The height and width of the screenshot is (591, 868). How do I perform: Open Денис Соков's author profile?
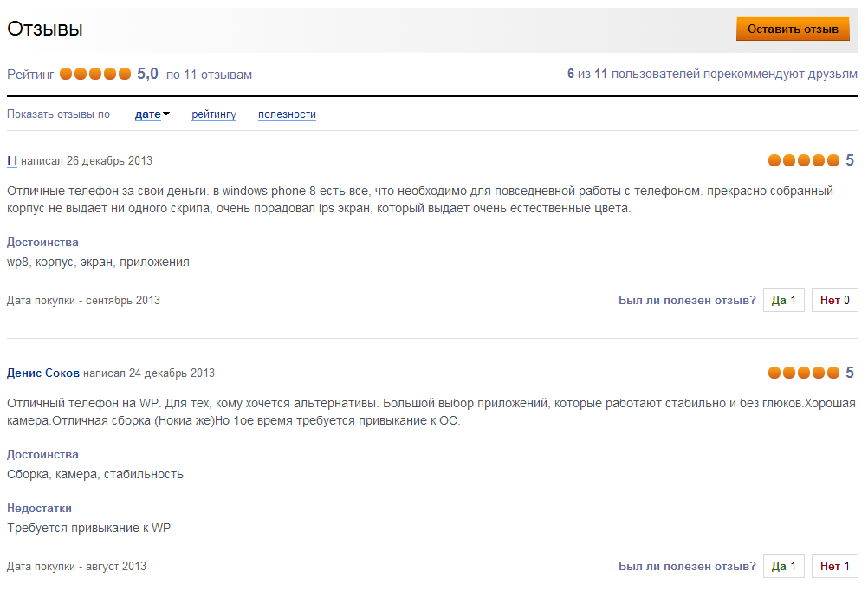[43, 373]
